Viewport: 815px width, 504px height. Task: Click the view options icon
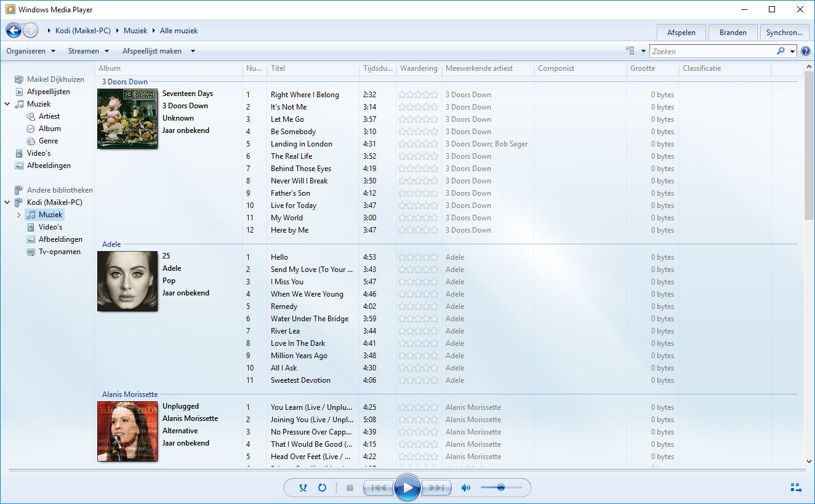[x=630, y=51]
